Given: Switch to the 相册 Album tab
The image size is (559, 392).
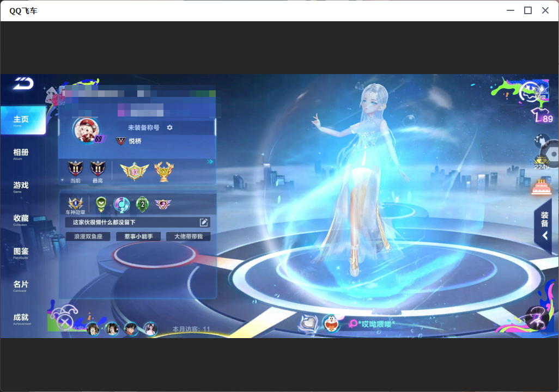Looking at the screenshot, I should (x=21, y=154).
